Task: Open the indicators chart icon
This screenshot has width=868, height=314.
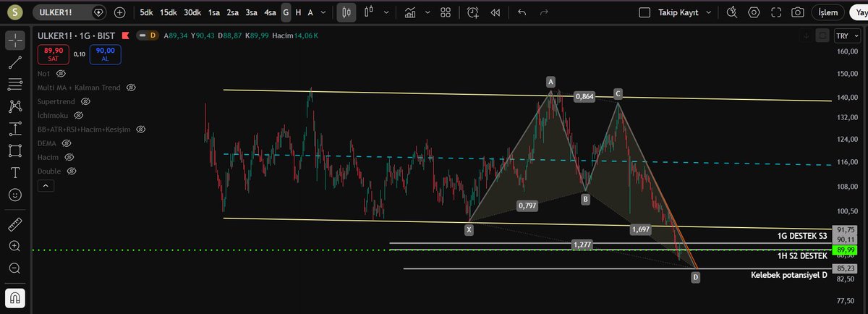Action: [x=411, y=12]
